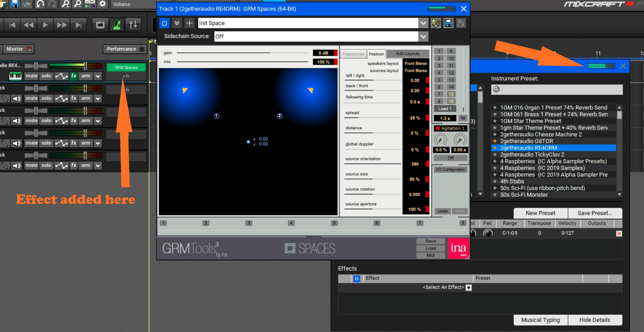
Task: Open the Sidechain Source dropdown
Action: pyautogui.click(x=423, y=36)
